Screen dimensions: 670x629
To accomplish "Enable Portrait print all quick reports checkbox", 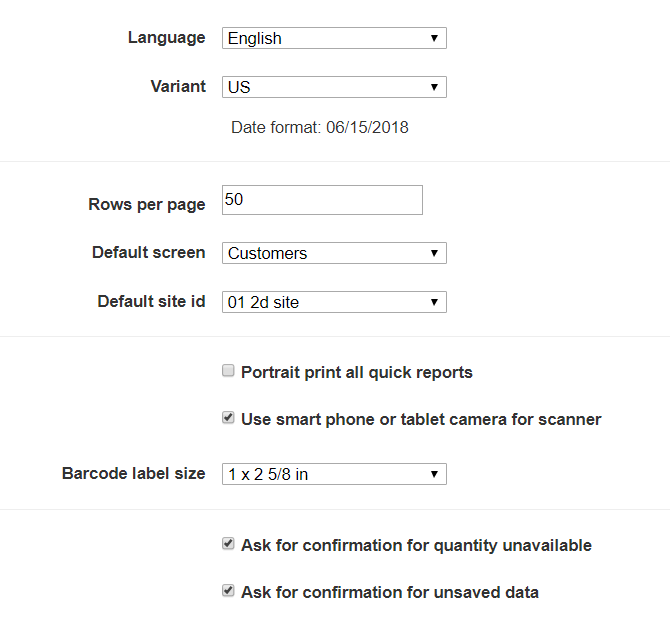I will [x=228, y=370].
